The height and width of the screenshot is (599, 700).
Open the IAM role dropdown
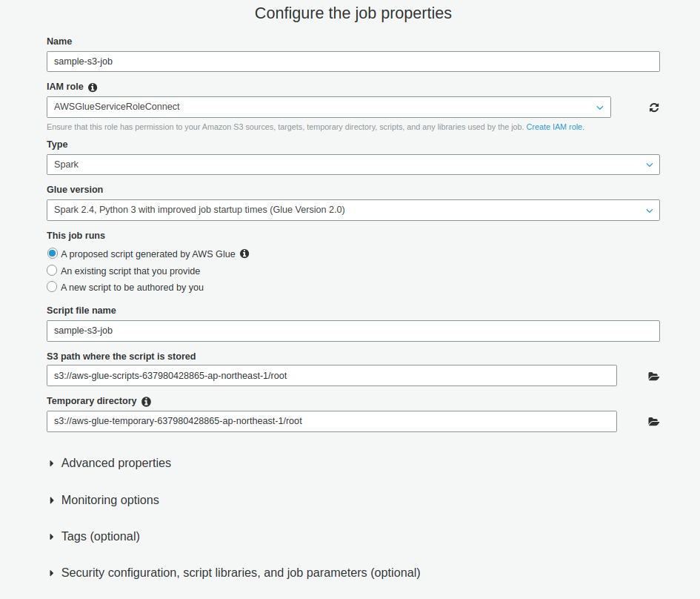click(328, 107)
